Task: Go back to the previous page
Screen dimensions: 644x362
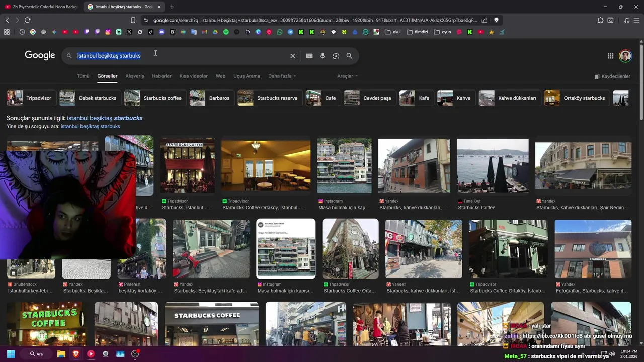Action: pos(7,20)
